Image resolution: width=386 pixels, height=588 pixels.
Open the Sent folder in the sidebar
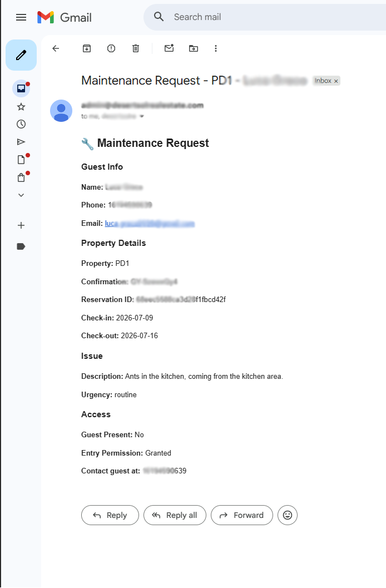pos(21,141)
